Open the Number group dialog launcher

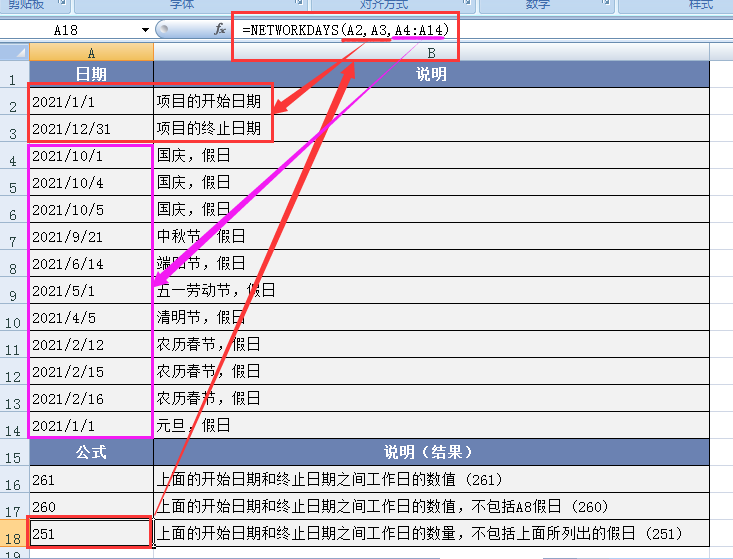click(605, 3)
